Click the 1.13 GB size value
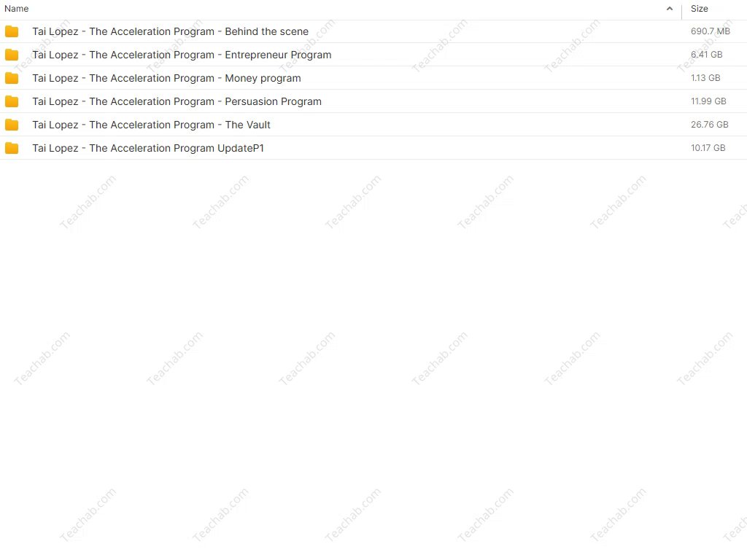 pos(705,77)
